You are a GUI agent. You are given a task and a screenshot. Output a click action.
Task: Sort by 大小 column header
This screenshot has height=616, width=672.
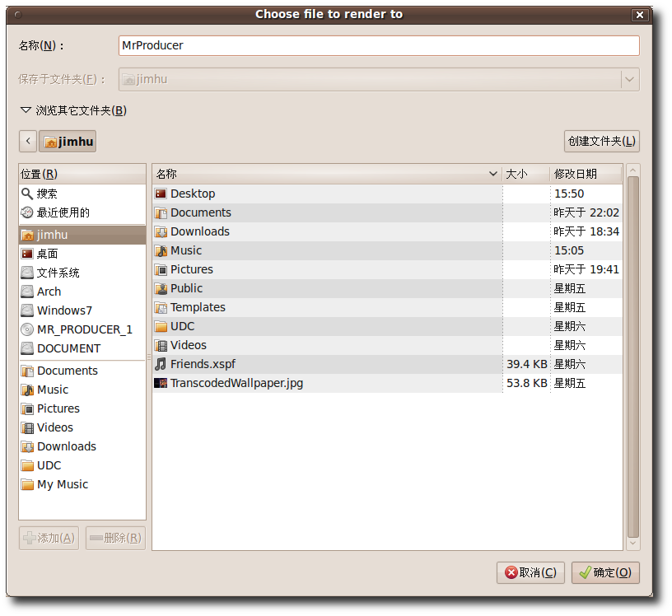[x=526, y=174]
